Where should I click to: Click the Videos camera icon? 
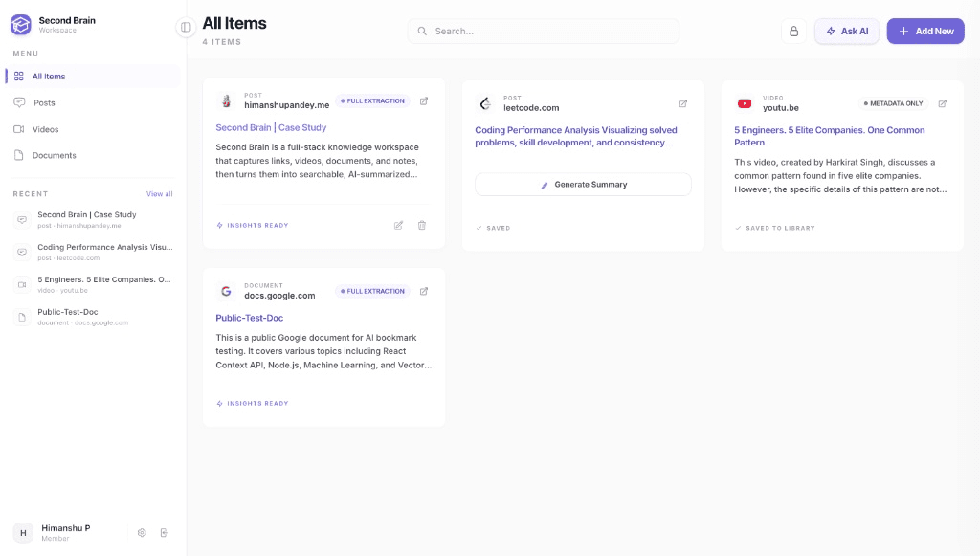[x=19, y=129]
